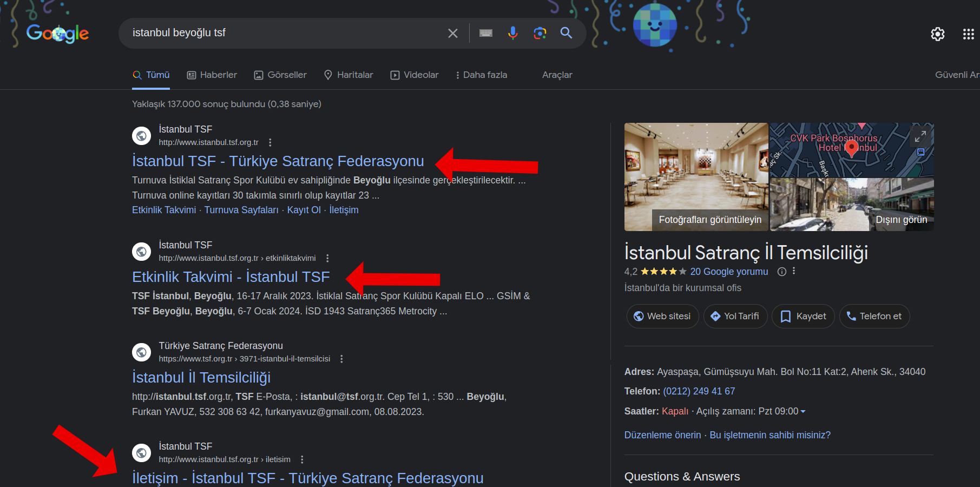Click the Google logo

tap(57, 34)
